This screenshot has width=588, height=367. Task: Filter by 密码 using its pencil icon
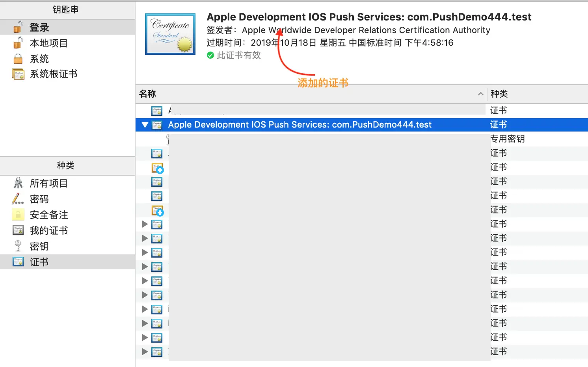point(18,199)
